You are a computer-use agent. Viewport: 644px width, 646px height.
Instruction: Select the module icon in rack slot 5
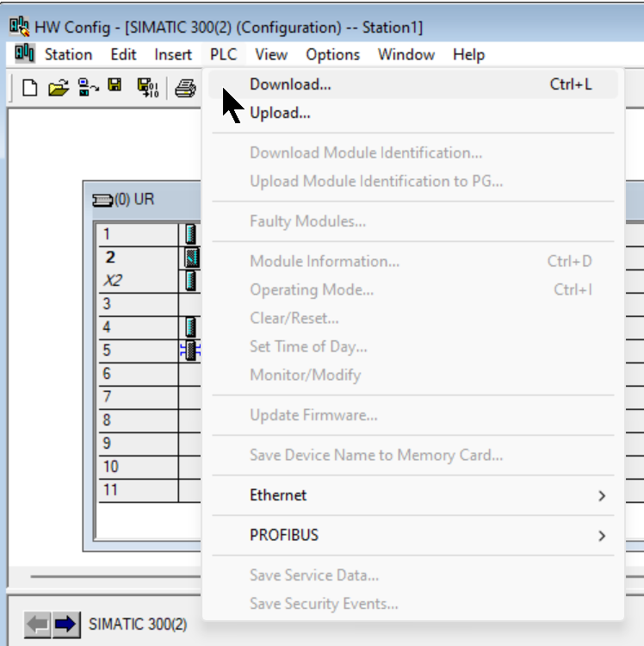(x=190, y=351)
